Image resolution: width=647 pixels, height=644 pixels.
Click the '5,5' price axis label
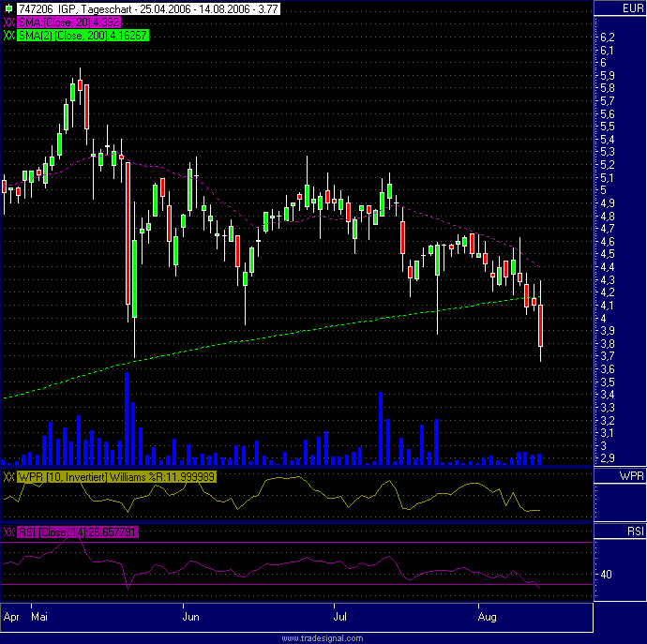(x=608, y=127)
